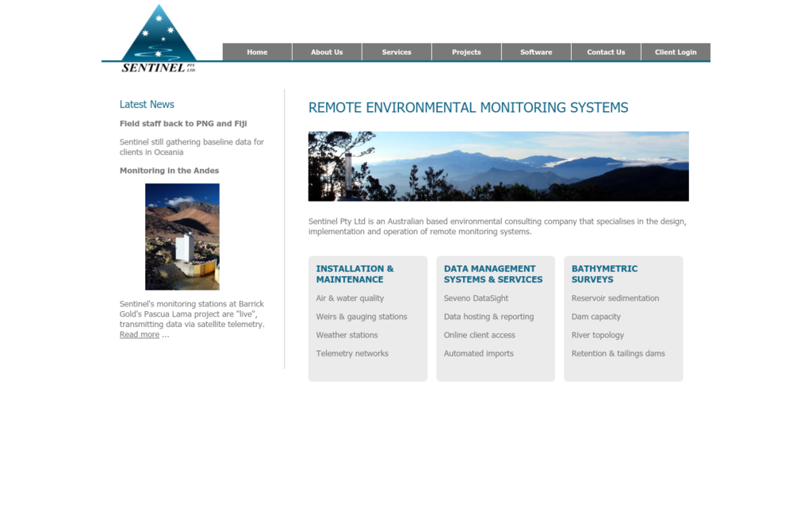Open Data Management Systems & Services heading
812x508 pixels.
492,274
